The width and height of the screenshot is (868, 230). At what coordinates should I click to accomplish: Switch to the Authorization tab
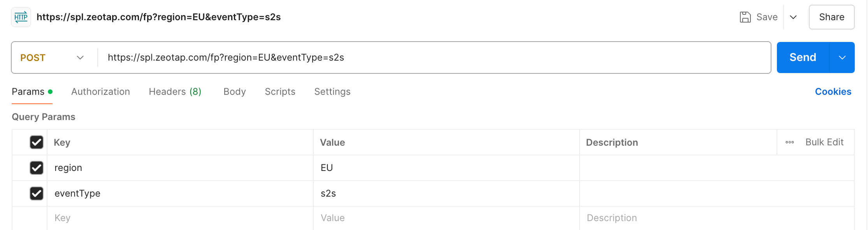100,92
